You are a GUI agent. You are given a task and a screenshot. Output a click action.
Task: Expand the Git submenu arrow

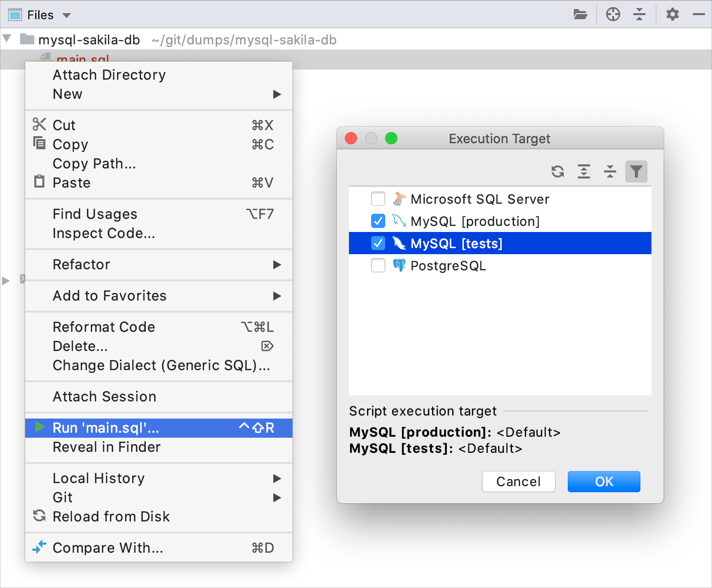click(x=277, y=498)
